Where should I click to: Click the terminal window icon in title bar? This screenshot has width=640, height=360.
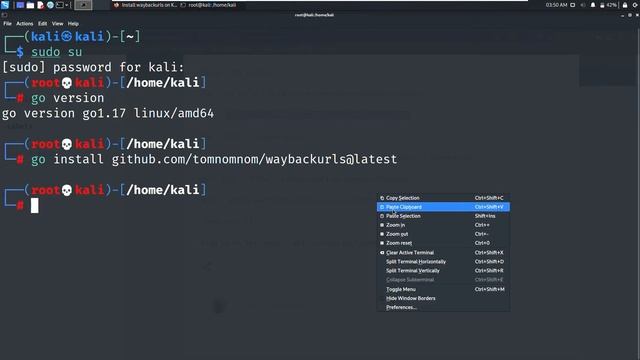(4, 15)
